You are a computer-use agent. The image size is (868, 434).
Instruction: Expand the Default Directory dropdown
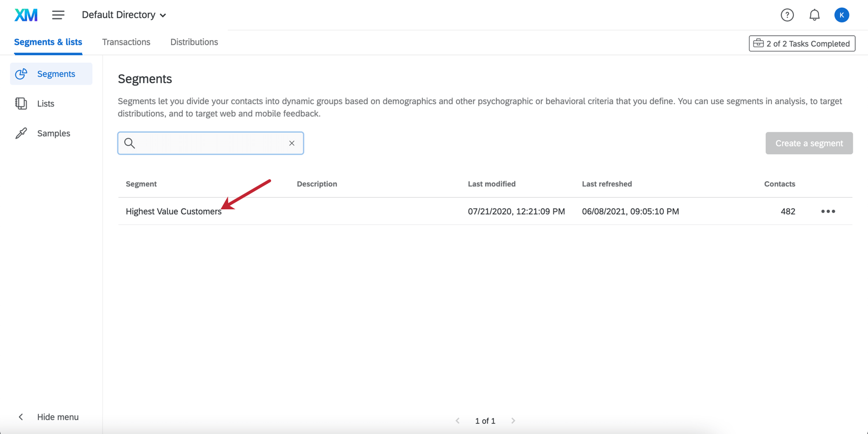pos(124,15)
